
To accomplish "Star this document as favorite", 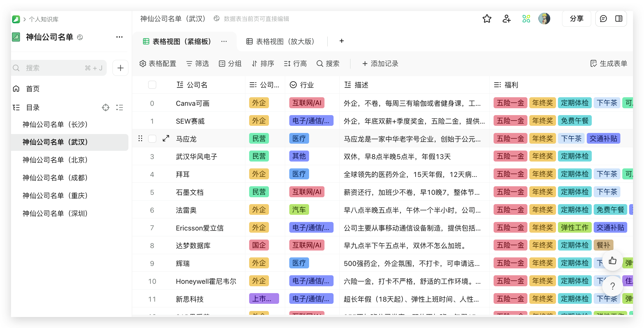I will 487,19.
